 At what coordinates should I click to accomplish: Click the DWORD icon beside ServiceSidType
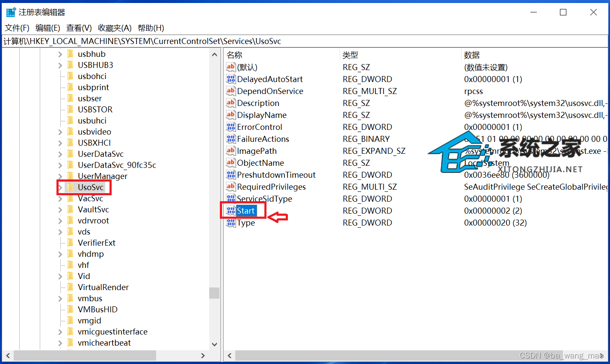(231, 199)
